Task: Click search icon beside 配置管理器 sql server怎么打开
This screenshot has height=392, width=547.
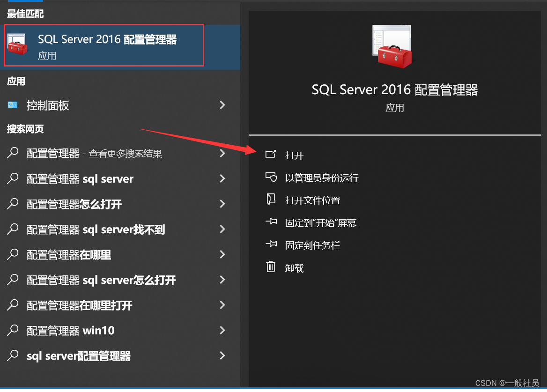Action: click(x=13, y=280)
